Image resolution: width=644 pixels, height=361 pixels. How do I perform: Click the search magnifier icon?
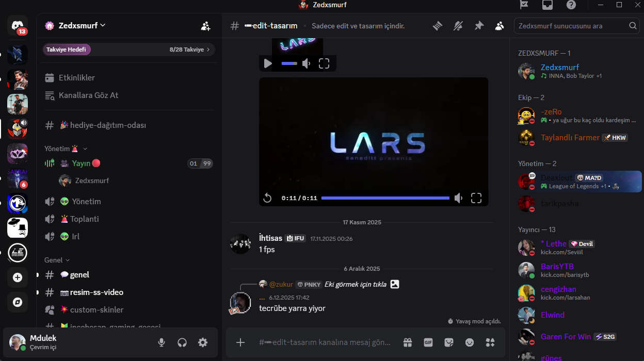(x=633, y=26)
